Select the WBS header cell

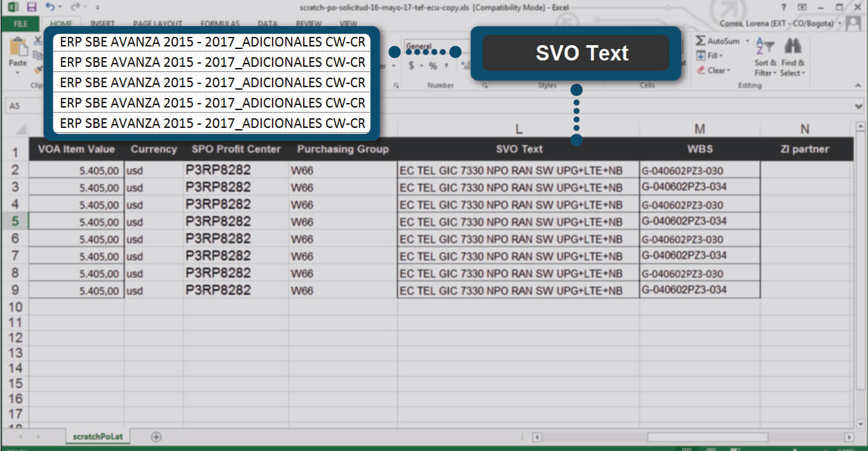pyautogui.click(x=700, y=149)
